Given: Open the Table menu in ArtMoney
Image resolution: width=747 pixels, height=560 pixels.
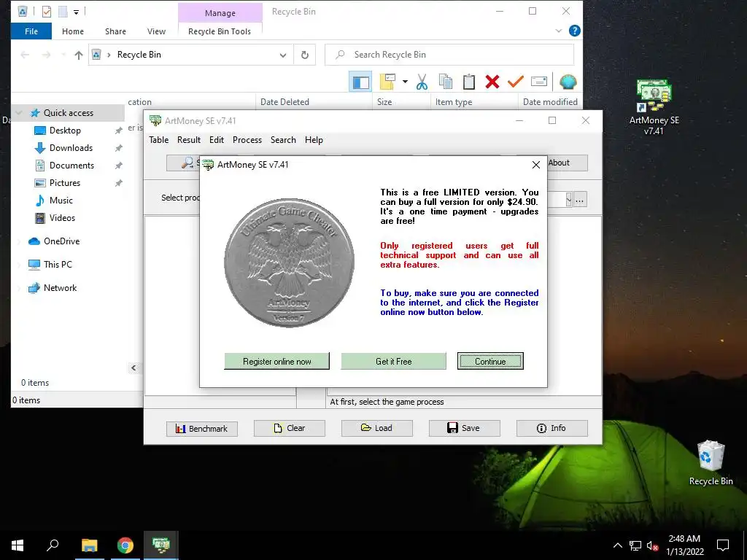Looking at the screenshot, I should (158, 140).
